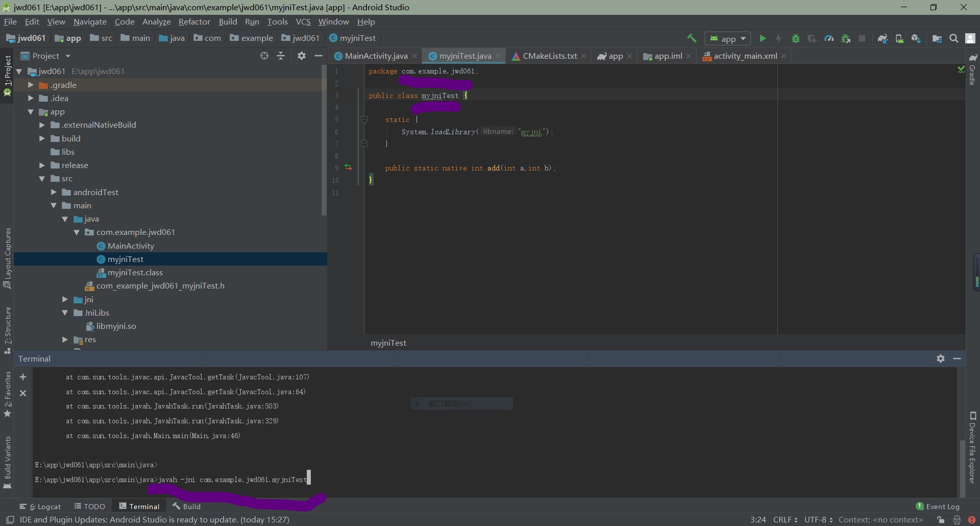
Task: Click the scroll-from-source target icon in Project panel
Action: [264, 56]
